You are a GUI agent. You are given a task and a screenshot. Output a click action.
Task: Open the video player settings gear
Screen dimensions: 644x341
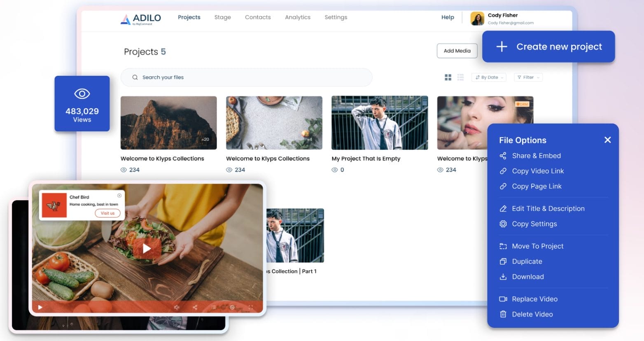[232, 307]
